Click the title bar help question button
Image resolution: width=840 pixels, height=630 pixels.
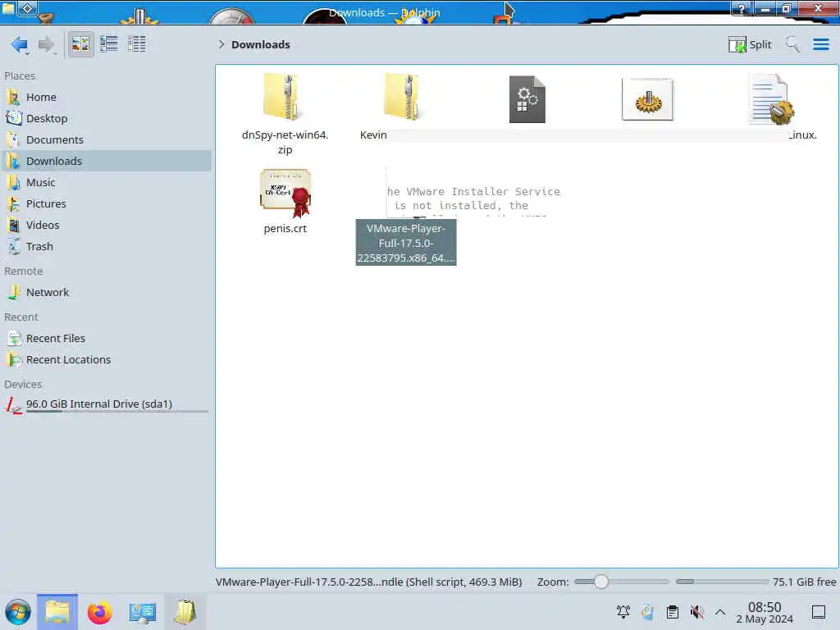pos(742,8)
